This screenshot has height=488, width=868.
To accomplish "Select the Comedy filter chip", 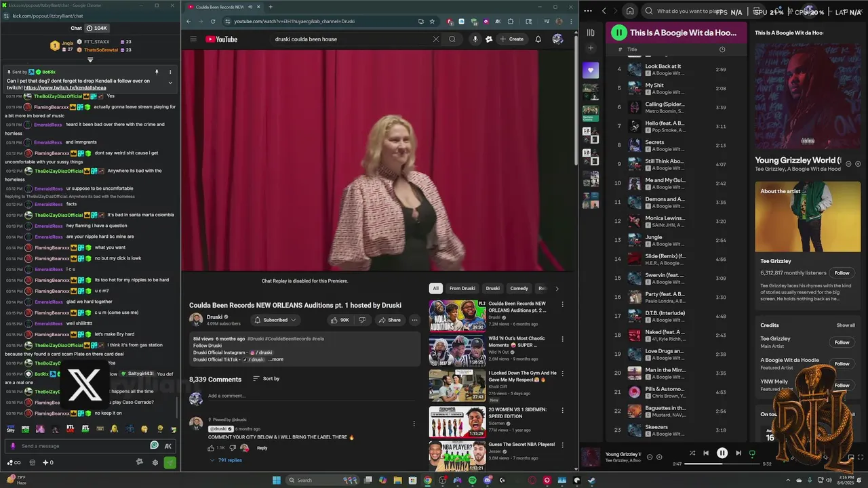I will click(x=519, y=288).
